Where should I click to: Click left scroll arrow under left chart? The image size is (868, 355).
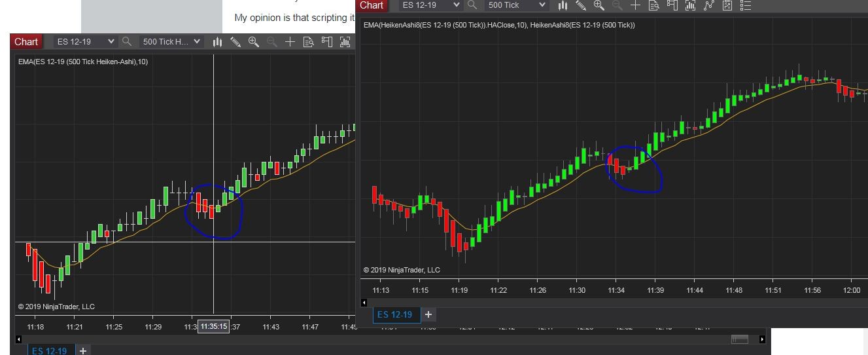click(18, 339)
